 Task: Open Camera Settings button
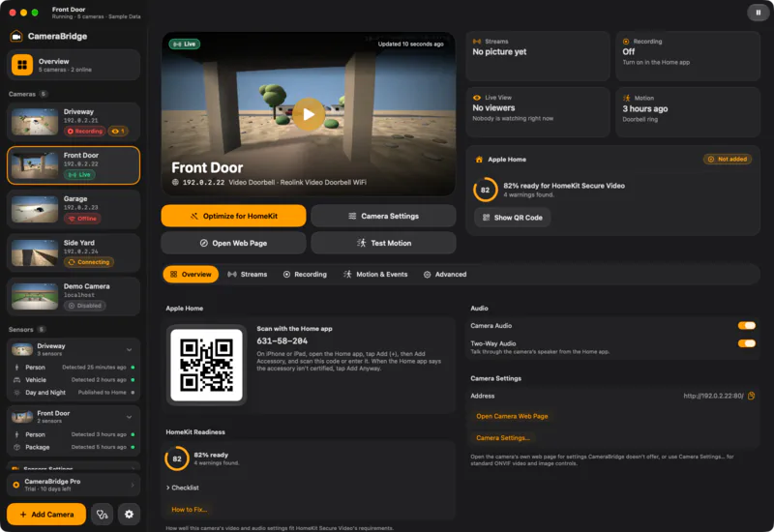coord(383,216)
